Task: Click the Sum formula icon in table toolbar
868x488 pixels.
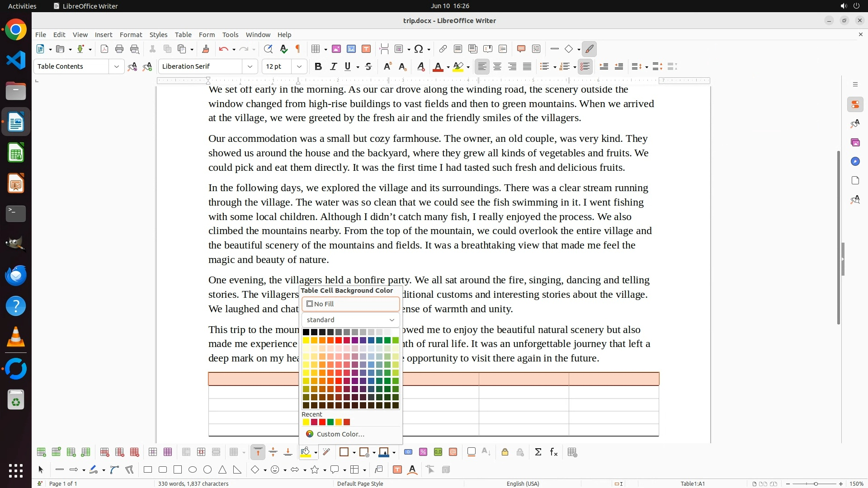Action: click(x=538, y=452)
